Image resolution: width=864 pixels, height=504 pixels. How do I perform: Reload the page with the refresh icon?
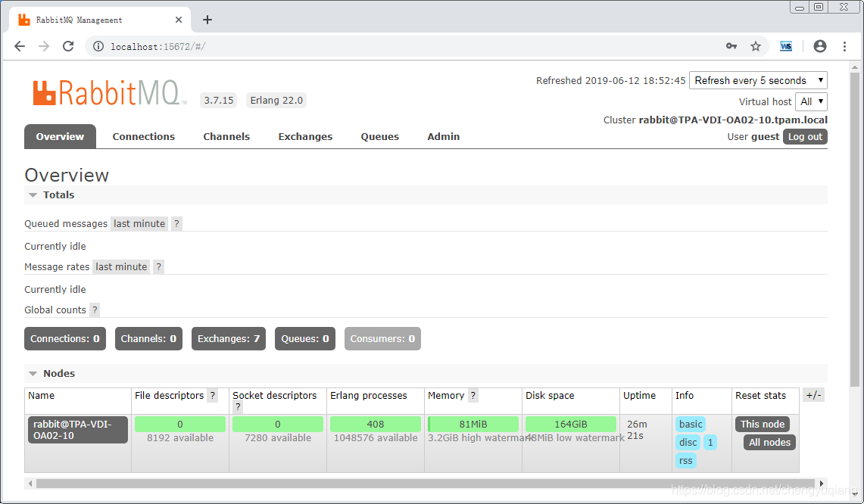pyautogui.click(x=68, y=46)
